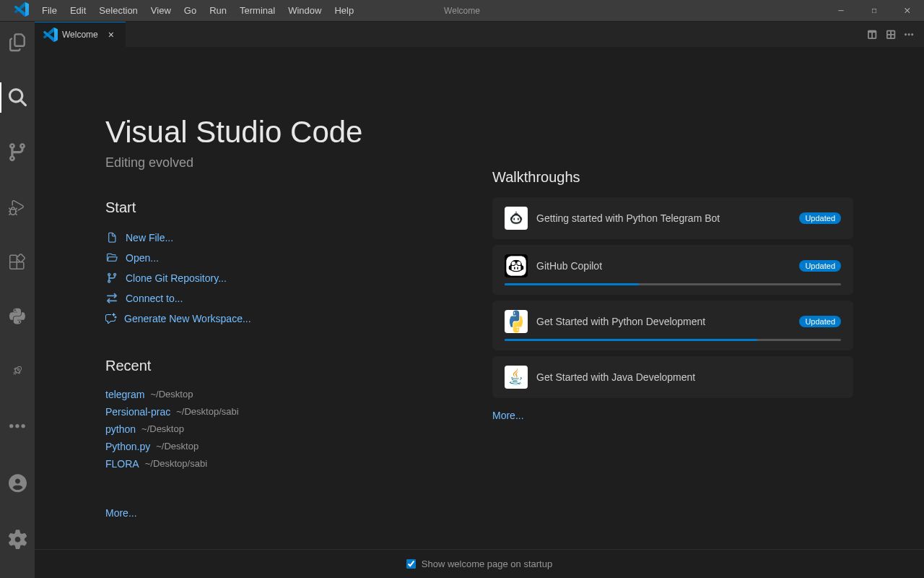Open the GitHub Copilot walkthrough title
This screenshot has width=924, height=578.
click(x=569, y=266)
